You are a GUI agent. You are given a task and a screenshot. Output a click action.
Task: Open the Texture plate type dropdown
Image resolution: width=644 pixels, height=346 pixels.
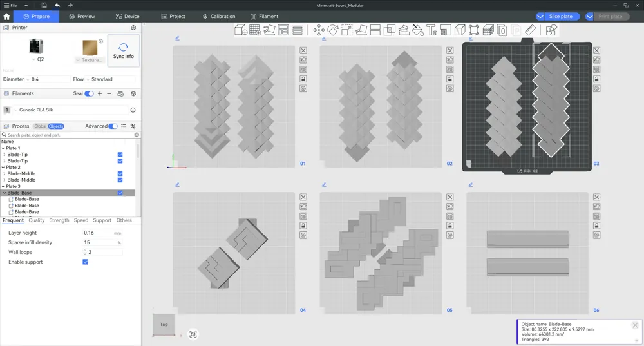(89, 60)
